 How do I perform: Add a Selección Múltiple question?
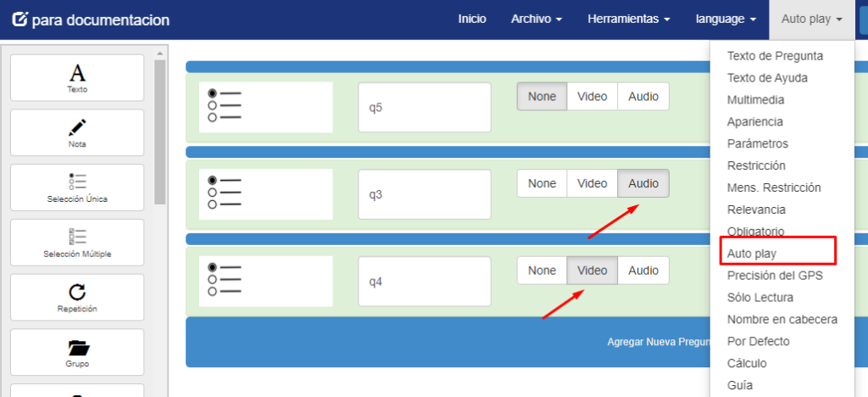point(77,238)
